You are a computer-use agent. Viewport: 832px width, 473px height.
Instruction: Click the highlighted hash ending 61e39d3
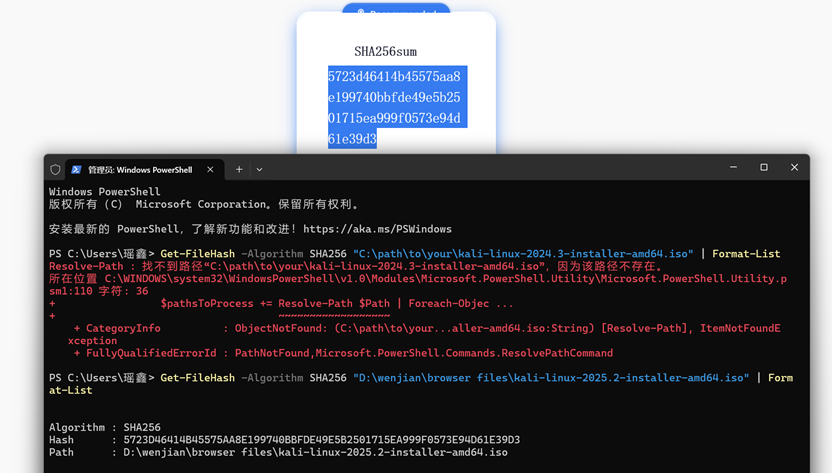(352, 139)
